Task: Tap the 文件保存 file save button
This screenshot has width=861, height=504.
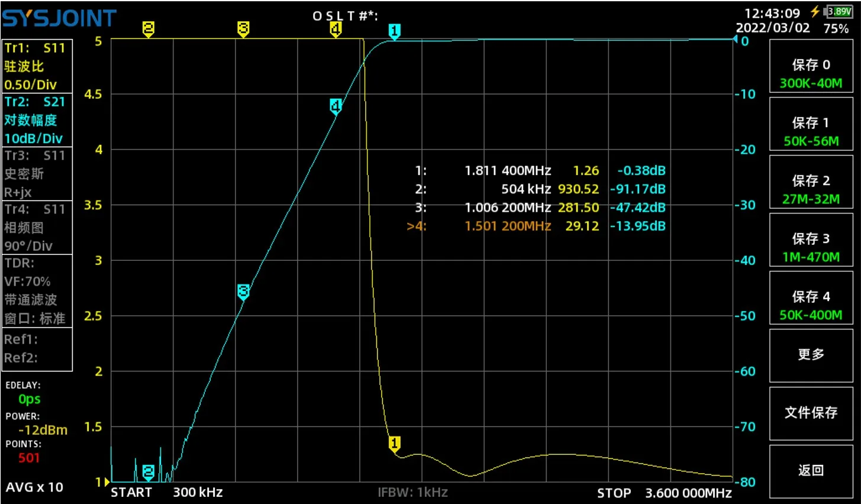Action: point(811,413)
